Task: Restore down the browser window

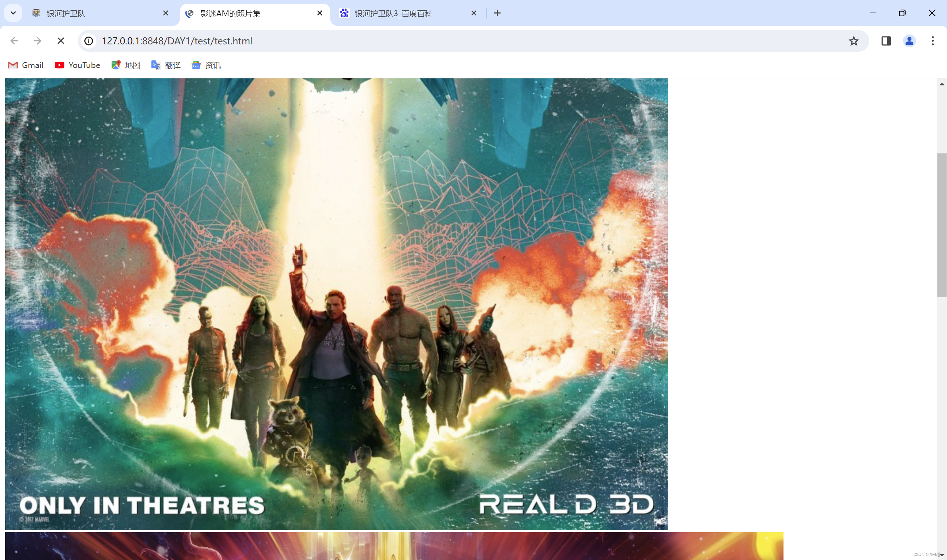Action: pos(902,13)
